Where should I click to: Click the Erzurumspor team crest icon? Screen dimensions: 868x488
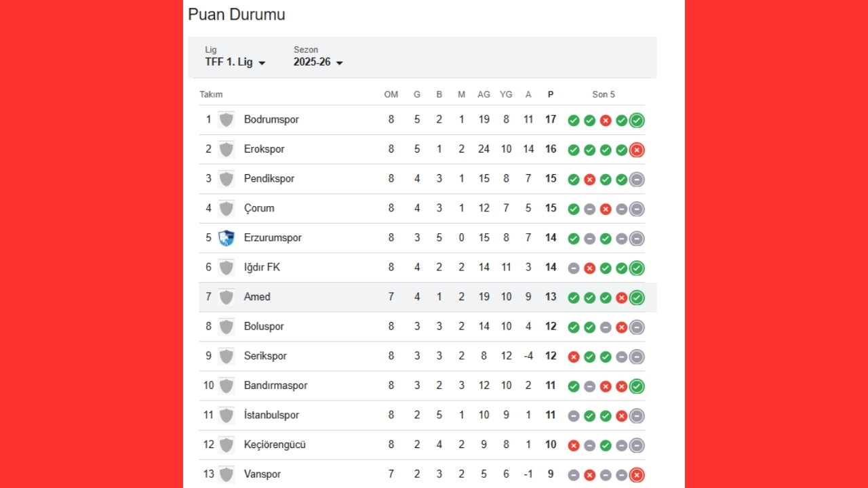(x=226, y=238)
